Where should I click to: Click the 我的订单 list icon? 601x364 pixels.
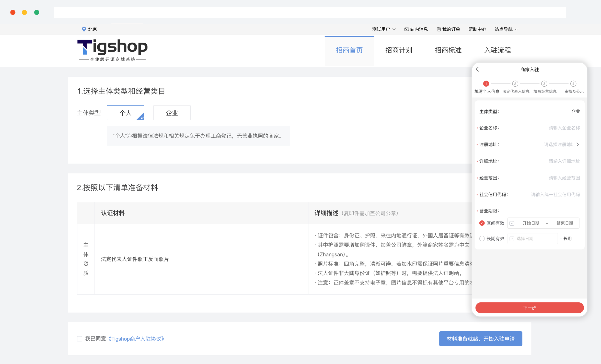[x=439, y=29]
